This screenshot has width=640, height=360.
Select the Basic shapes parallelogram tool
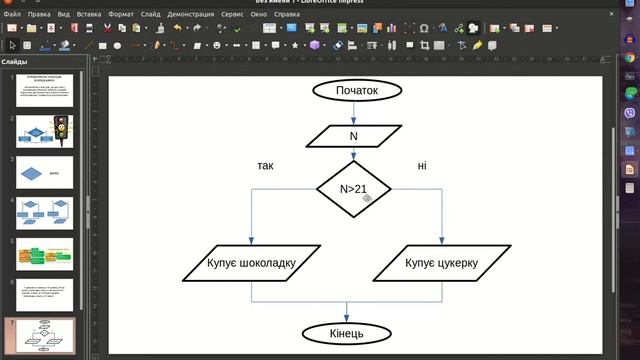click(x=197, y=45)
